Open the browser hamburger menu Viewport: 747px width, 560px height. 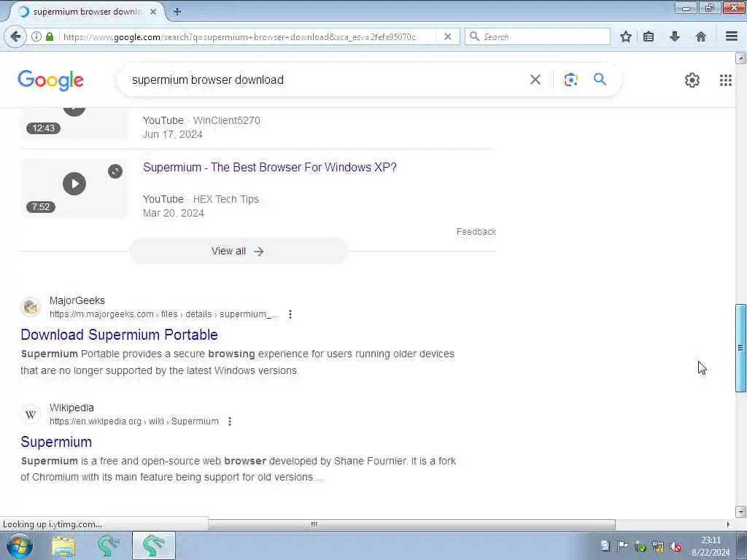pos(731,36)
